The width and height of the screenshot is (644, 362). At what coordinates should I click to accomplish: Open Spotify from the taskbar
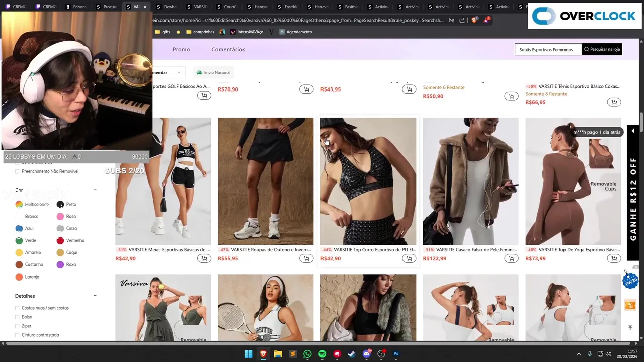tap(322, 354)
